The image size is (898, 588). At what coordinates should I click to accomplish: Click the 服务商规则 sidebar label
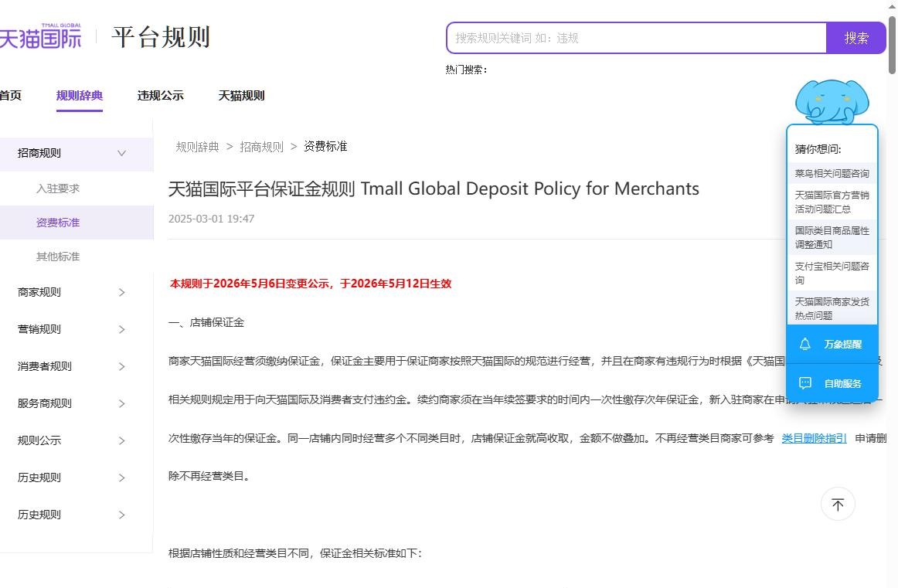(x=45, y=403)
